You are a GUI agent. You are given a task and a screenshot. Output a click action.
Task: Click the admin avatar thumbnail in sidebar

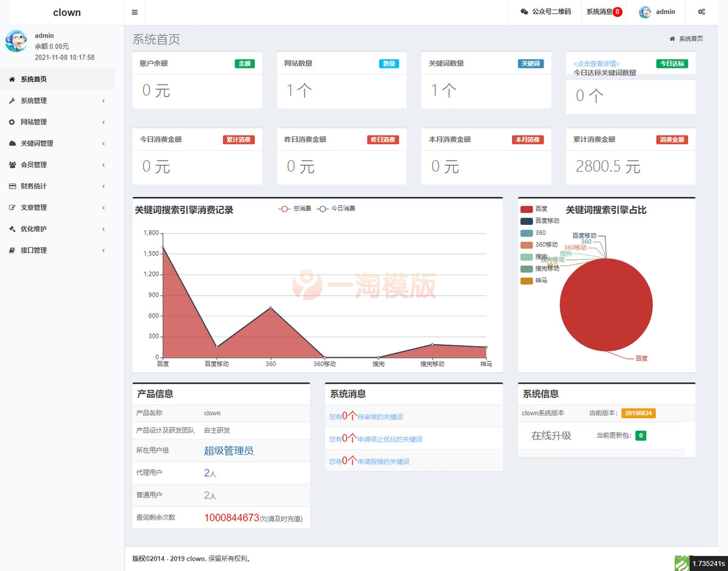[17, 42]
